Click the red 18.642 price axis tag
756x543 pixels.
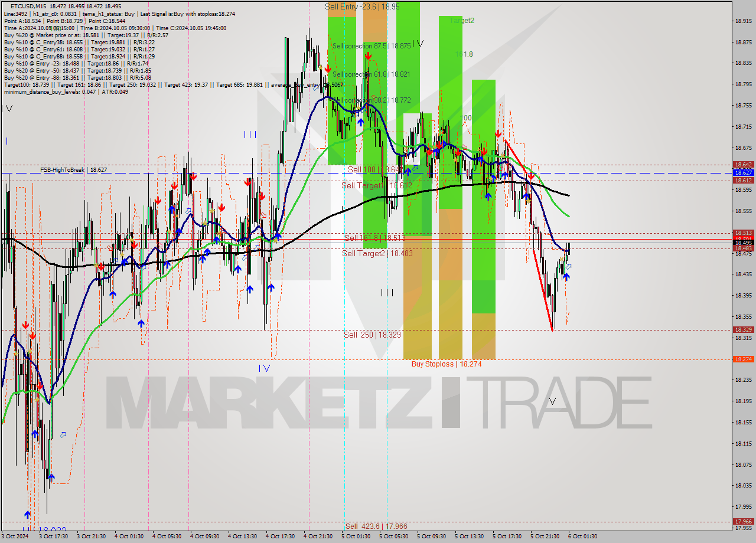coord(743,165)
